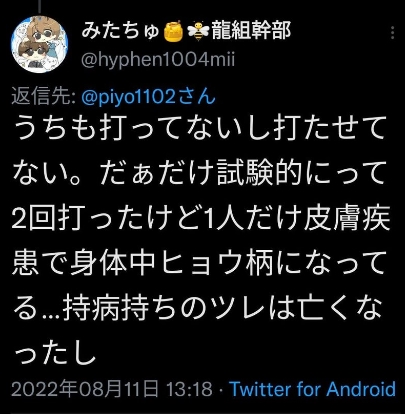Screen dimensions: 405x414
Task: Click the 返信先: label
Action: point(44,97)
